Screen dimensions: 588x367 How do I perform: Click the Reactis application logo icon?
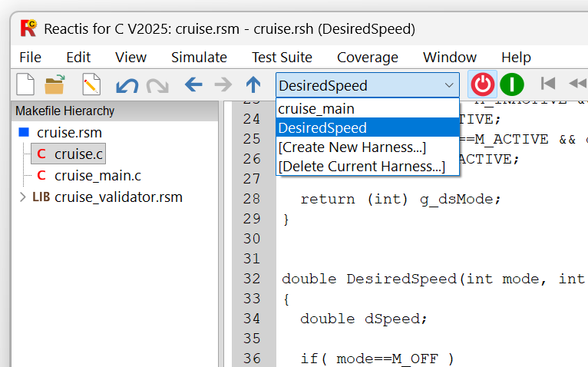click(x=28, y=28)
